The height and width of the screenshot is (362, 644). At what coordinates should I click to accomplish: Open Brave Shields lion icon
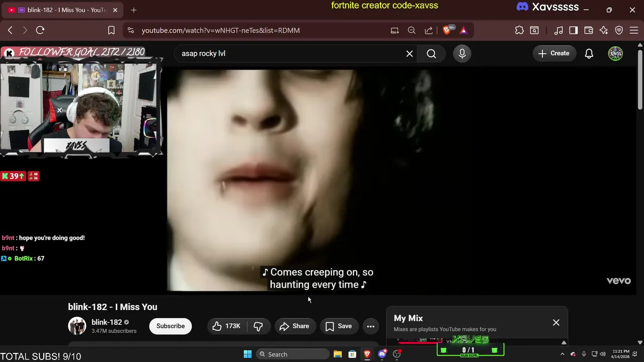tap(447, 30)
